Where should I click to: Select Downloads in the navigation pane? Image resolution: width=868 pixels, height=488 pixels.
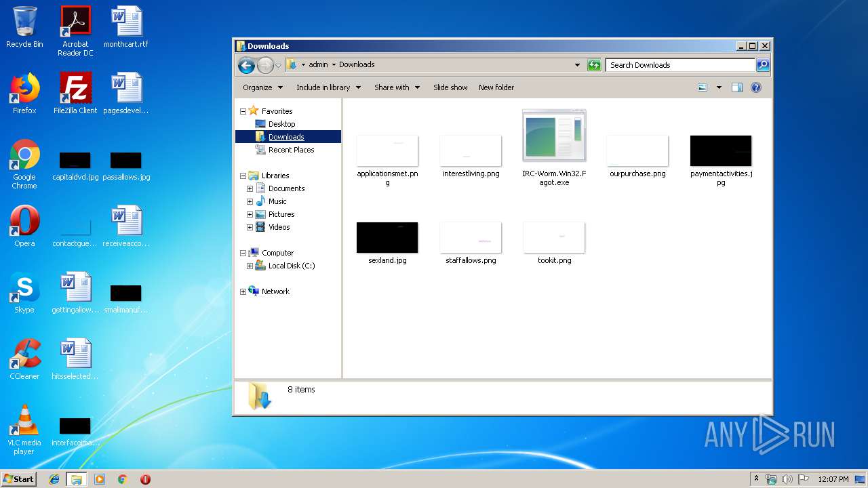(286, 137)
